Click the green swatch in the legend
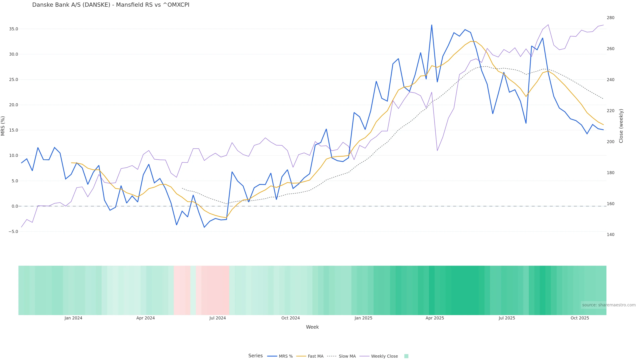The image size is (644, 362). [x=406, y=356]
